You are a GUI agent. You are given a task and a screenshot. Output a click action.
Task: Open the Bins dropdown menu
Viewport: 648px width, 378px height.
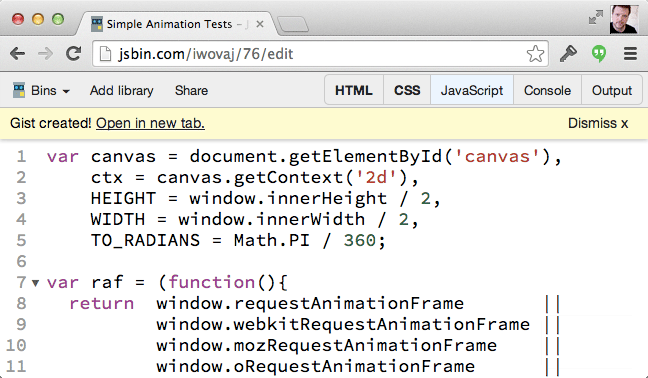[41, 90]
